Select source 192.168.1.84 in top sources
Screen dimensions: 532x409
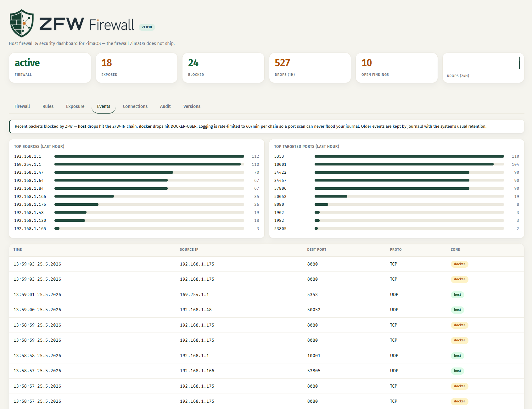(x=137, y=188)
